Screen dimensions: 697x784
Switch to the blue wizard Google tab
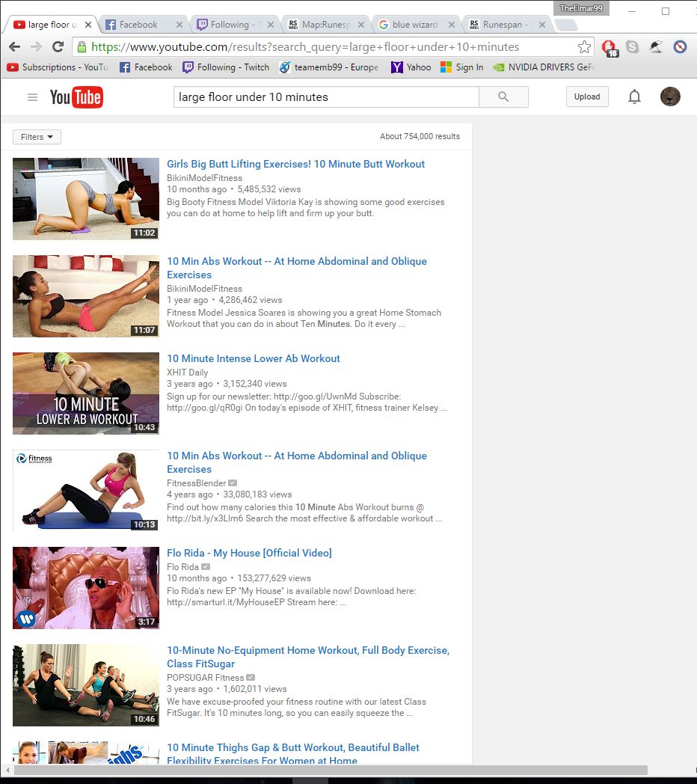click(x=410, y=25)
